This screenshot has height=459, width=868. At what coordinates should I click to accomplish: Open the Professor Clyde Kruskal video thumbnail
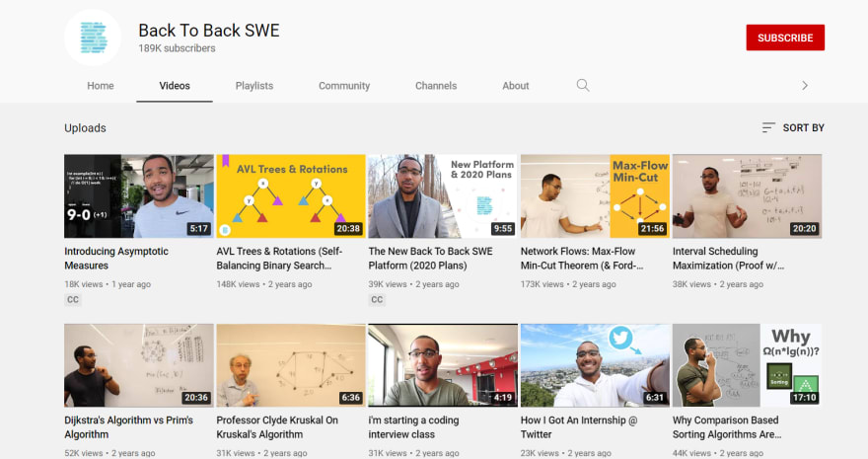(291, 365)
